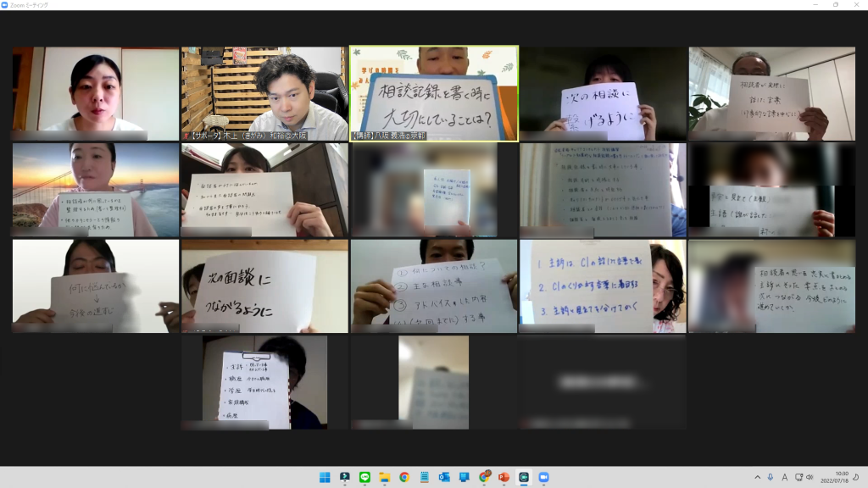Select the highlighted speaker tile with '相談記録を書く時に' sign
The width and height of the screenshot is (868, 488).
coord(433,93)
